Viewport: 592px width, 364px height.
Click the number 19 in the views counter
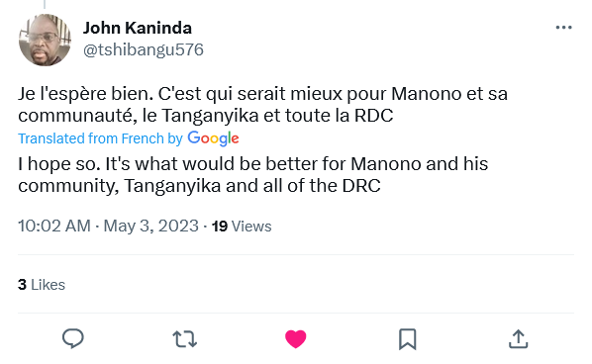click(220, 227)
